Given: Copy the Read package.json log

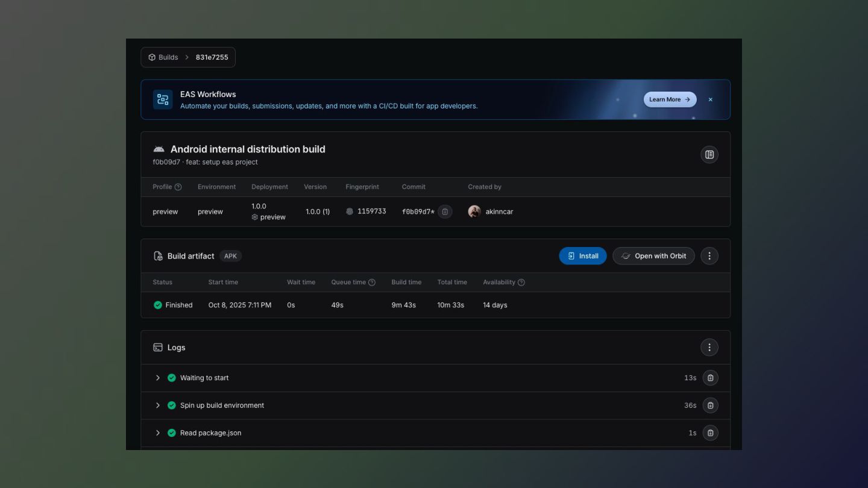Looking at the screenshot, I should 710,433.
